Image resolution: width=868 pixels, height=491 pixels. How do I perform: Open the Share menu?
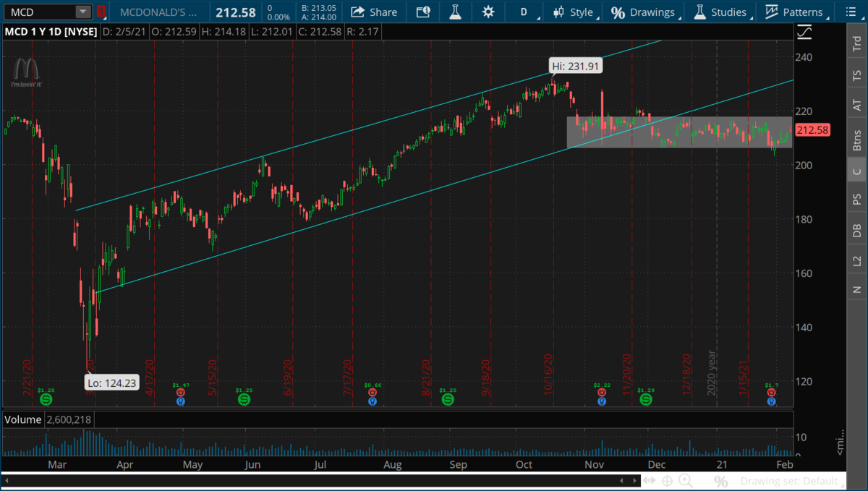[x=374, y=12]
